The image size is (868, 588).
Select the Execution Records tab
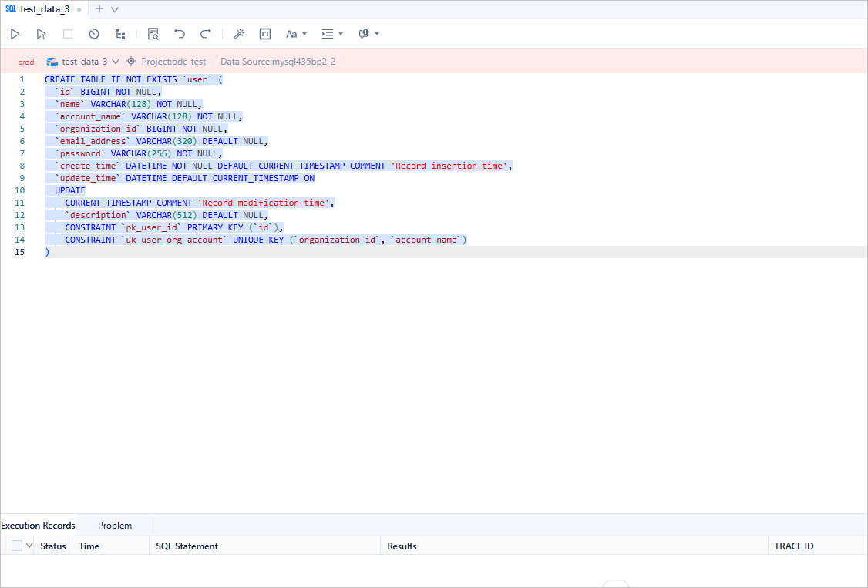tap(39, 526)
